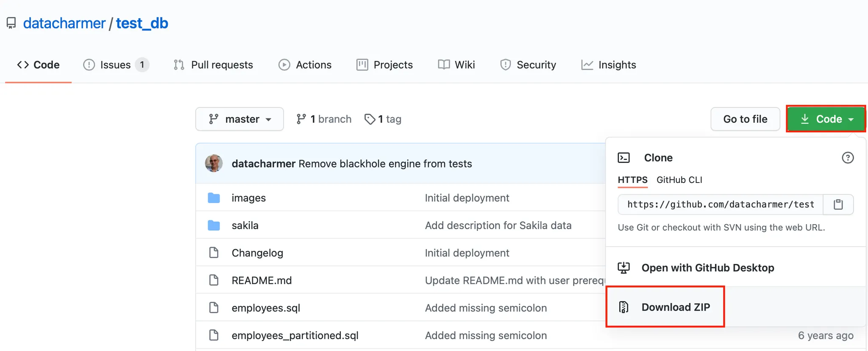Select the GitHub CLI clone tab
This screenshot has width=868, height=351.
pyautogui.click(x=679, y=180)
